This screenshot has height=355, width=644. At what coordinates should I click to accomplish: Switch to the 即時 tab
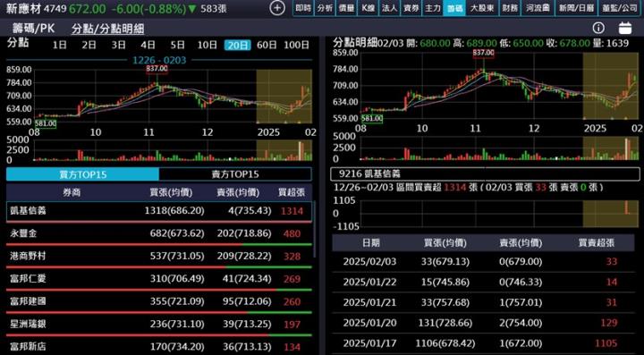303,8
